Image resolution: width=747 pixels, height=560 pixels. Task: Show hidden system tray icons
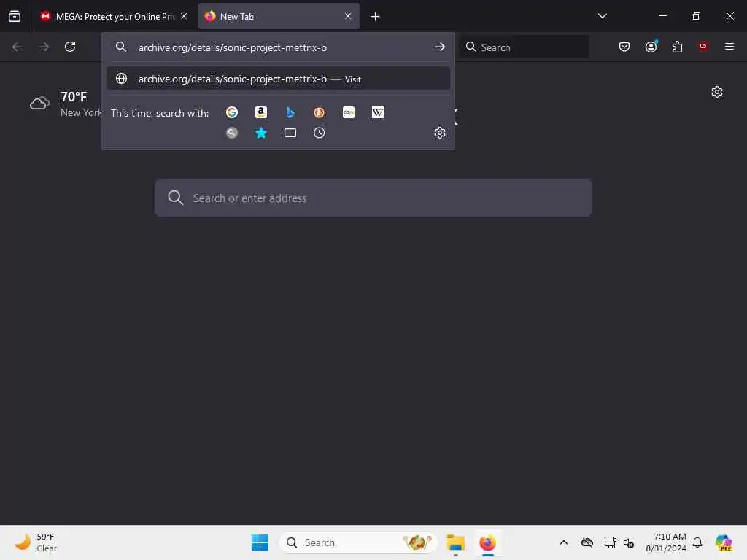coord(564,542)
